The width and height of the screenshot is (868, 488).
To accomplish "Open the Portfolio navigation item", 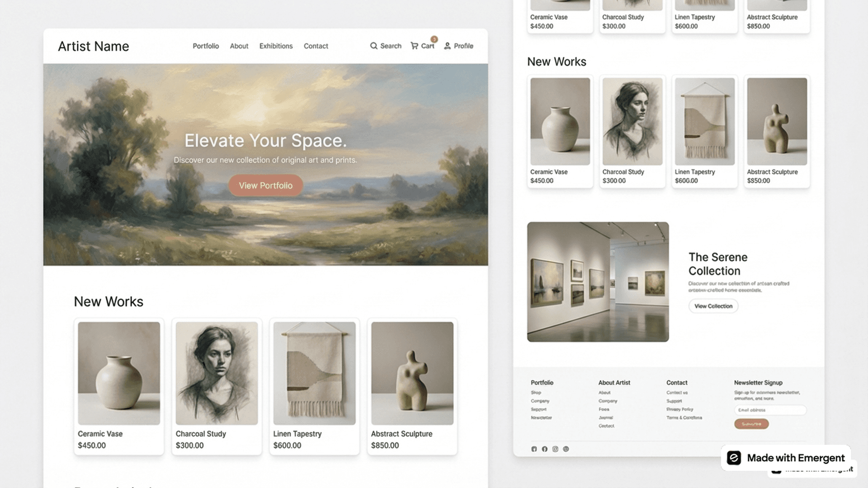I will pyautogui.click(x=206, y=46).
